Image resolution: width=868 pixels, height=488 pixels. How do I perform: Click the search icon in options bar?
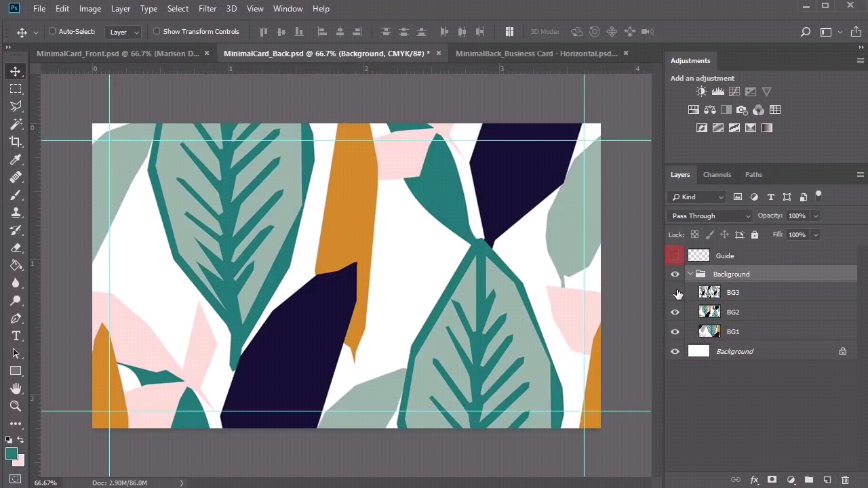pyautogui.click(x=806, y=32)
